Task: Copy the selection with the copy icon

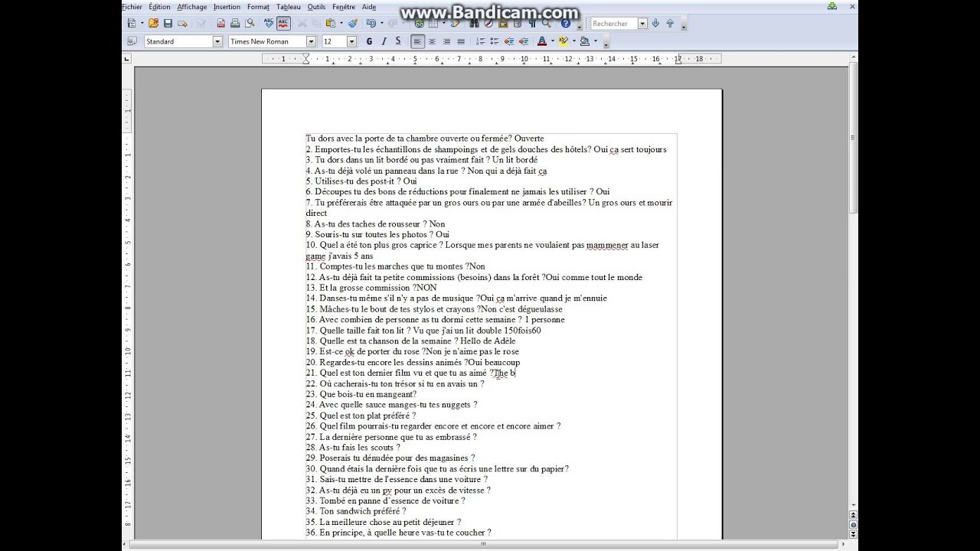Action: click(316, 24)
